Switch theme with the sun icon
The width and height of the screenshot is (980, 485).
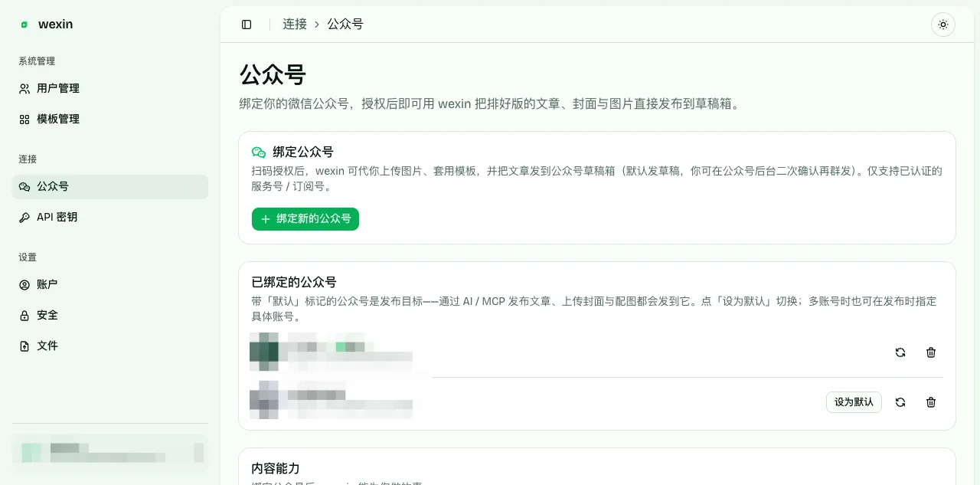click(943, 25)
